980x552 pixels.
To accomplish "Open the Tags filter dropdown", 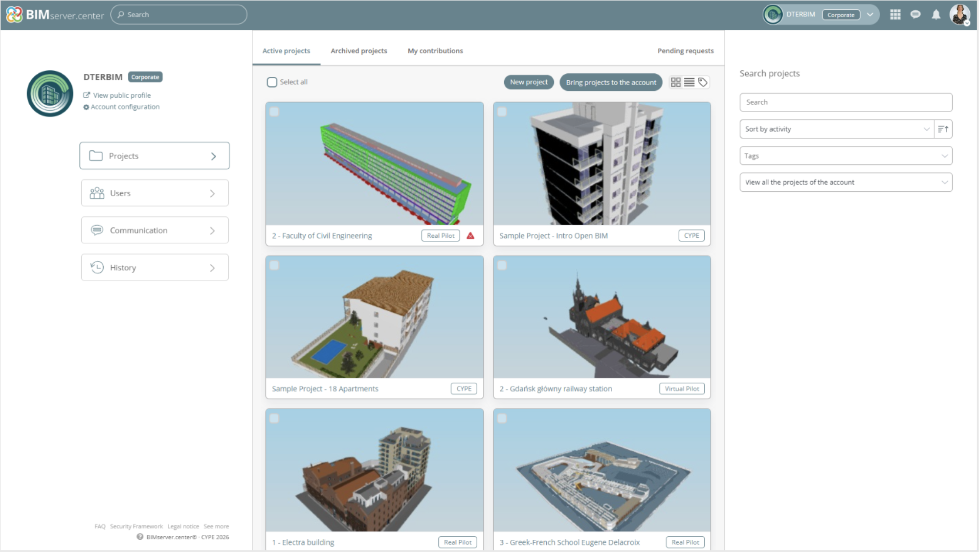I will tap(846, 156).
